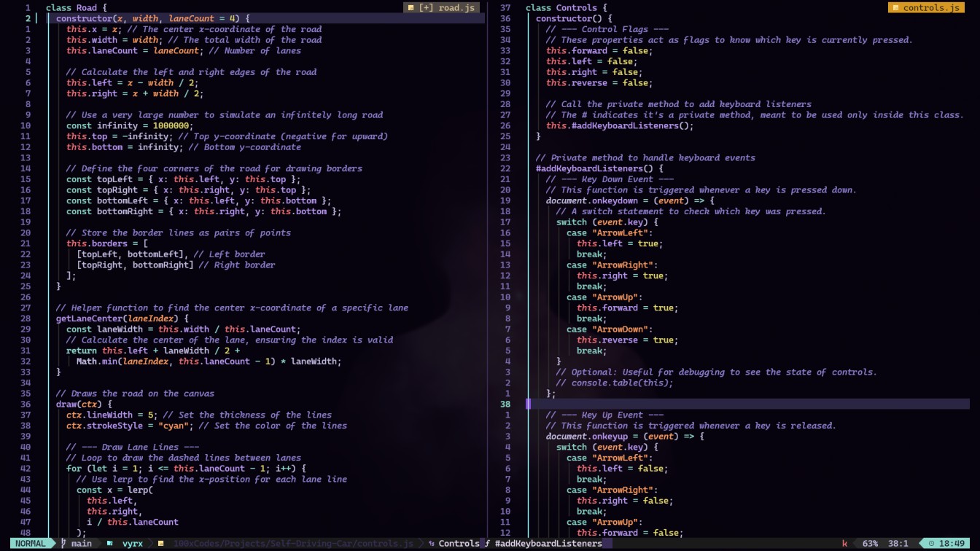Click the file icon before the Self-Driving-Car path

[161, 543]
